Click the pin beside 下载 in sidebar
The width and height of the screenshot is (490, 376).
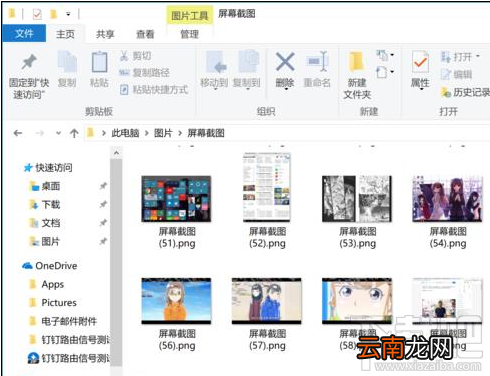[103, 204]
